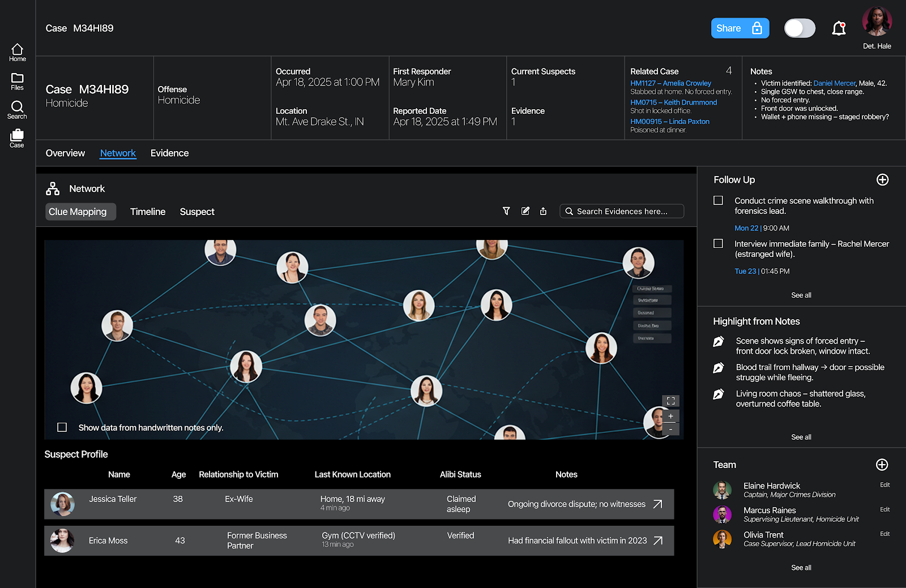The height and width of the screenshot is (588, 906).
Task: Switch to the Evidence tab
Action: (x=169, y=153)
